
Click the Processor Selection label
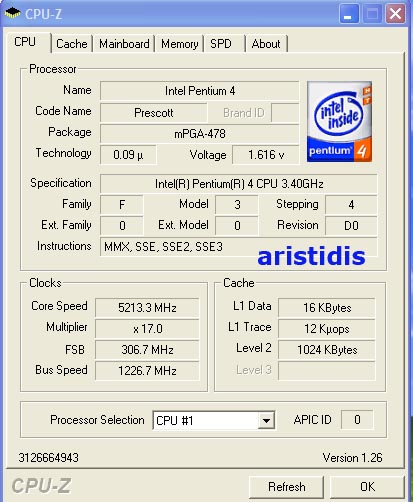[x=97, y=420]
